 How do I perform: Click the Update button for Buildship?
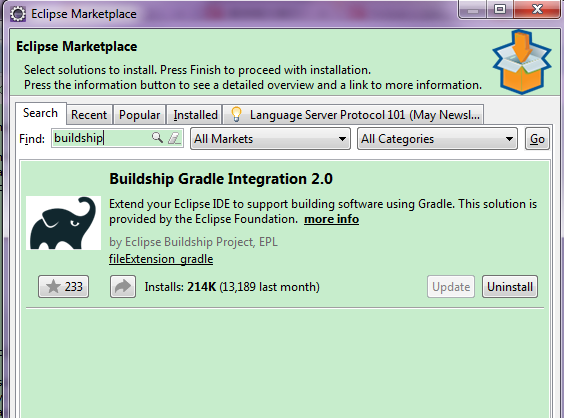point(451,287)
